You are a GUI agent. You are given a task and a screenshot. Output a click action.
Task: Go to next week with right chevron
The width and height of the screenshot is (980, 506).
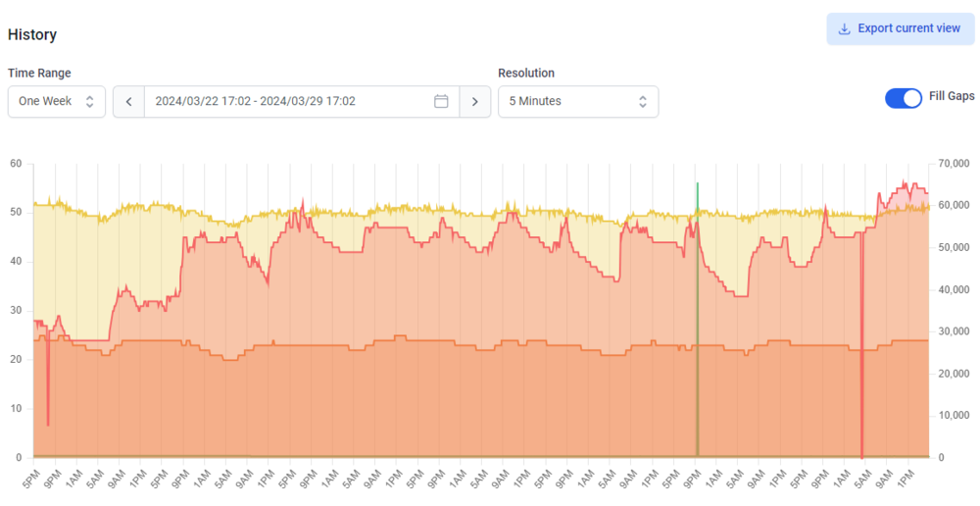(x=475, y=101)
